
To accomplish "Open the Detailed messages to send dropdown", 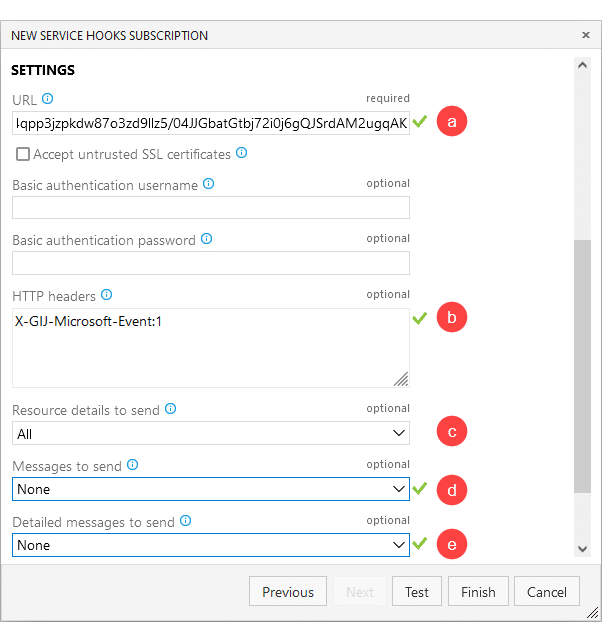I will 211,545.
